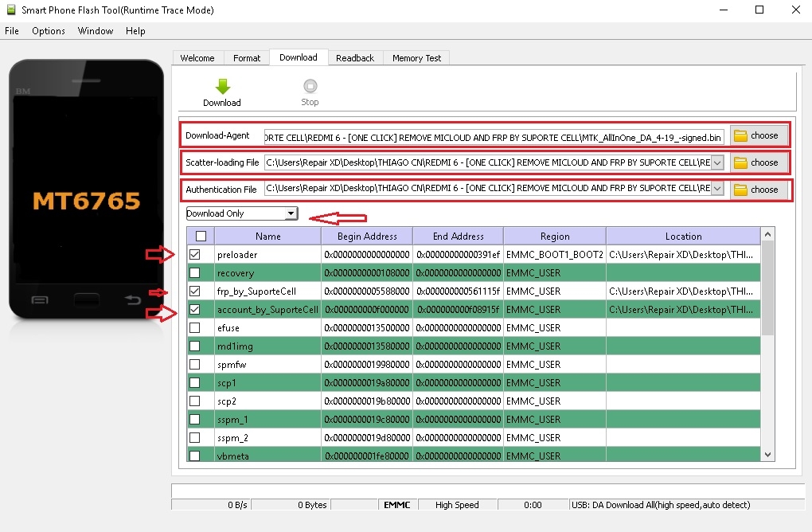Viewport: 812px width, 532px height.
Task: Check the scp2 partition
Action: pyautogui.click(x=195, y=401)
